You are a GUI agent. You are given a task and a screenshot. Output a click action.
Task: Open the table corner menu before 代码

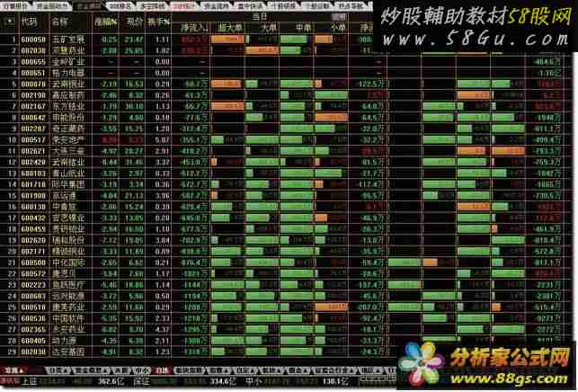coord(9,22)
